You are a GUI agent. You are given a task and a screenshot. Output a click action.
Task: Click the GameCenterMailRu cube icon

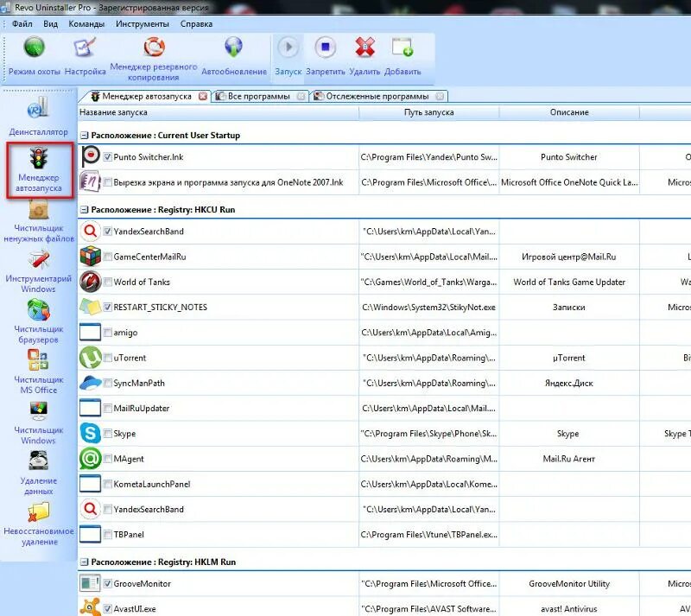(91, 257)
